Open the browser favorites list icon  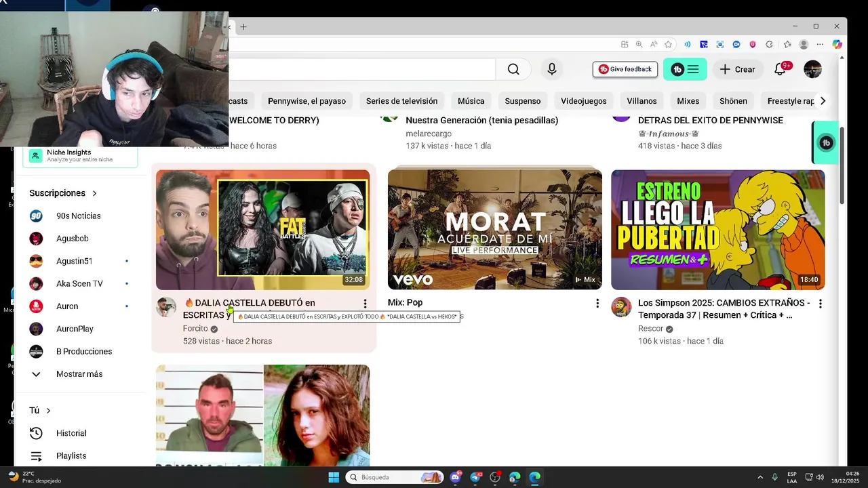[x=787, y=44]
